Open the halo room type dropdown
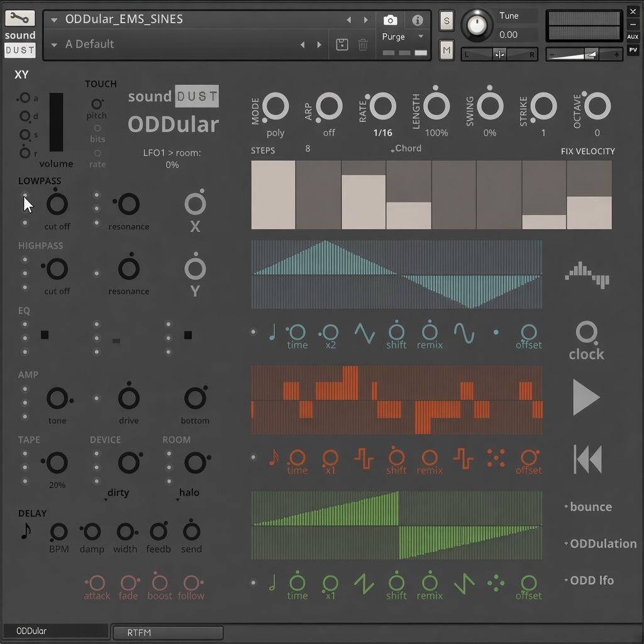 pos(189,493)
